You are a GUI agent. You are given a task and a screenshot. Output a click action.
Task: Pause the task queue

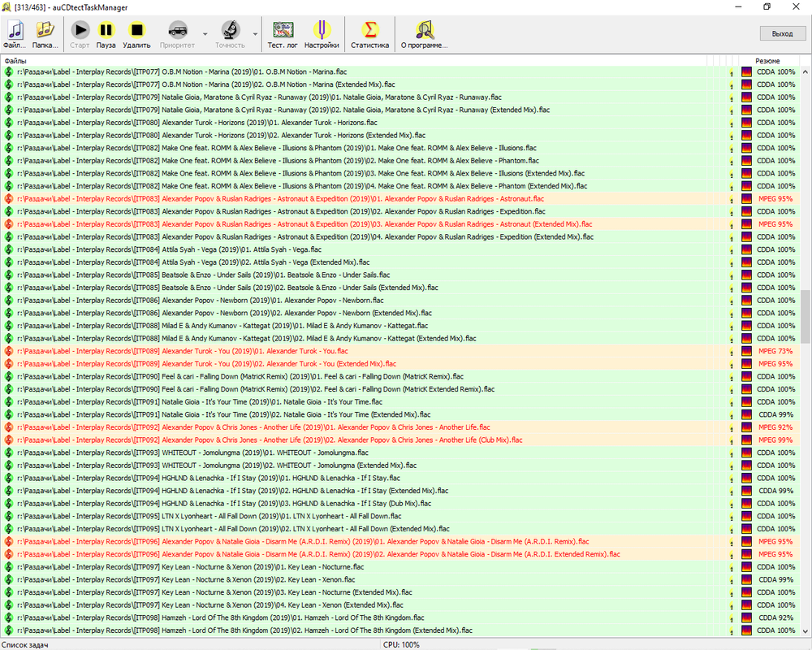click(x=106, y=34)
